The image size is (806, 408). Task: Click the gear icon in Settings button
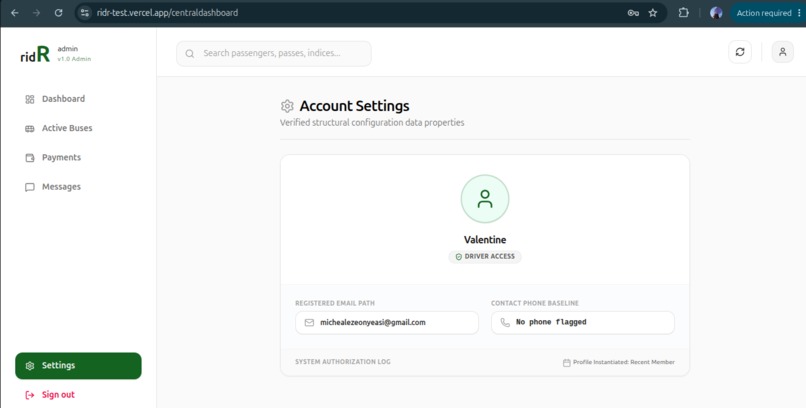pyautogui.click(x=30, y=366)
